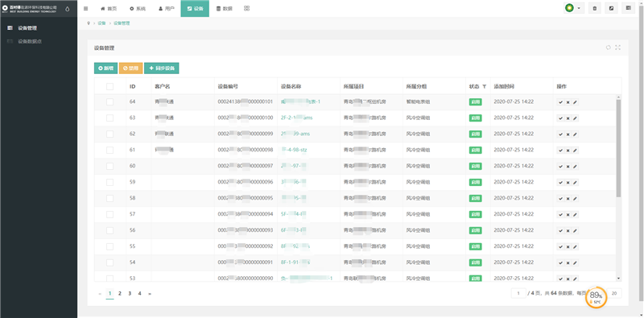Open the 首页 tab

pyautogui.click(x=109, y=8)
